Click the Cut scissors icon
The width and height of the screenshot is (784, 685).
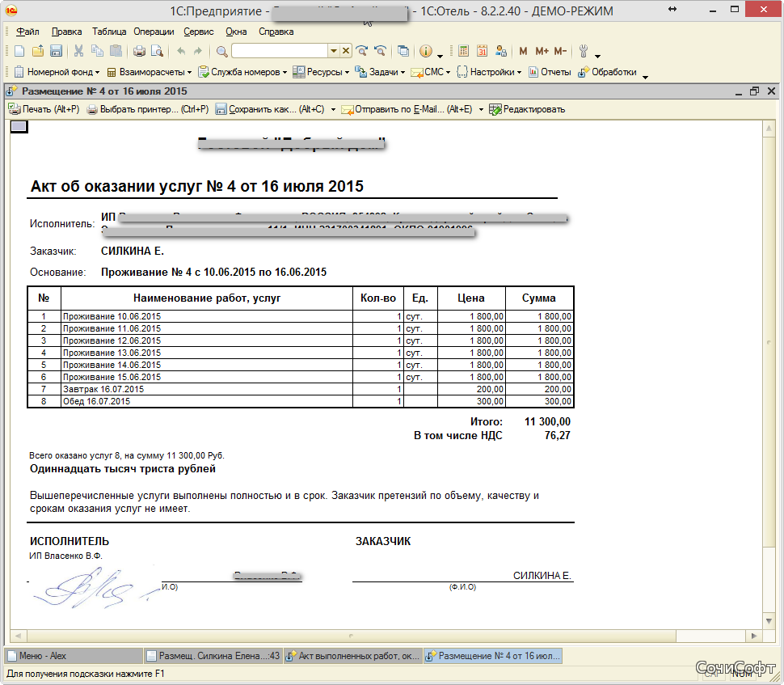pos(78,51)
